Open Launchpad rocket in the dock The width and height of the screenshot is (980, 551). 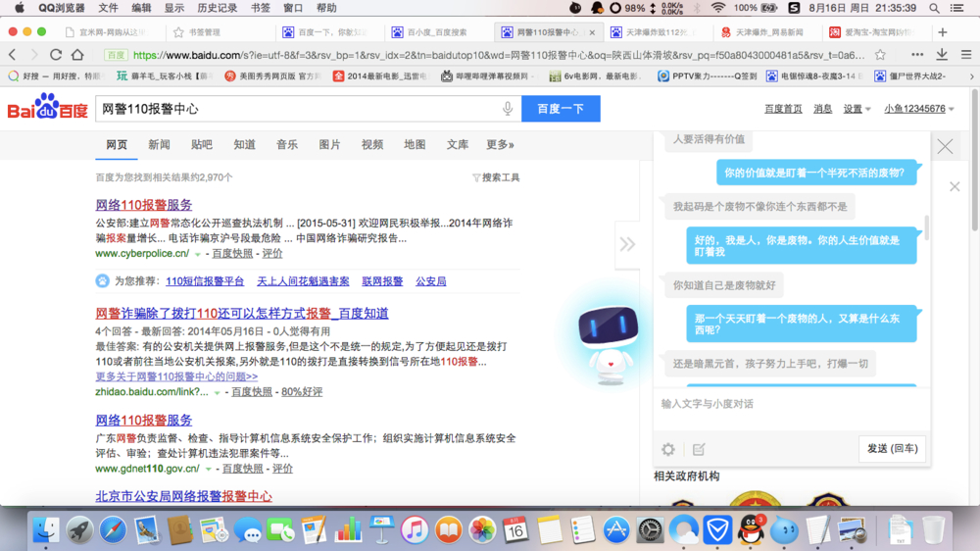coord(79,530)
